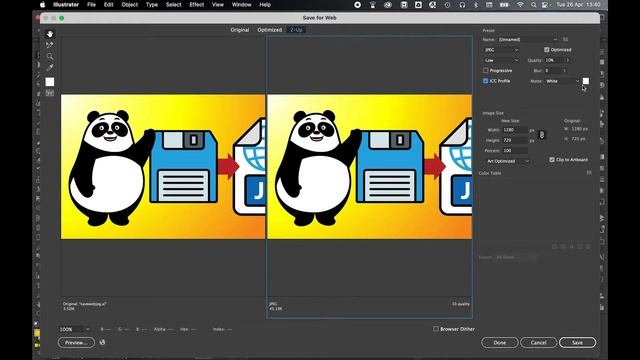The width and height of the screenshot is (640, 360).
Task: Click the Width input field
Action: coord(515,130)
